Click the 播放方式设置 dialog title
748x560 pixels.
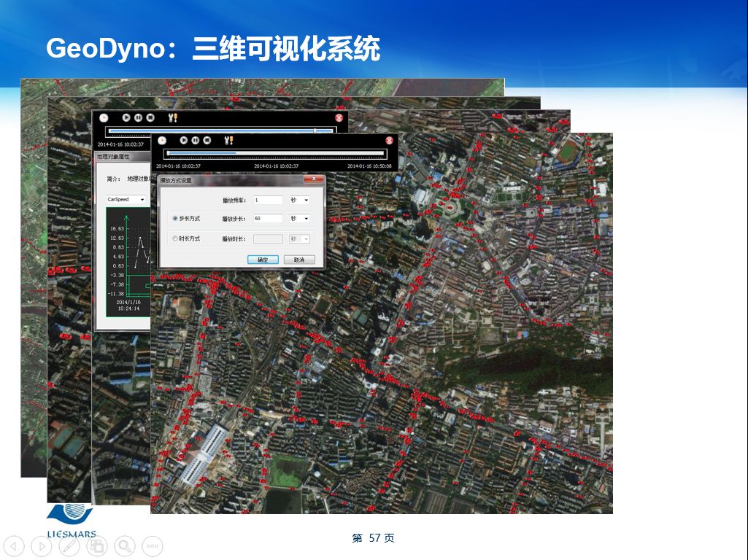(x=176, y=180)
